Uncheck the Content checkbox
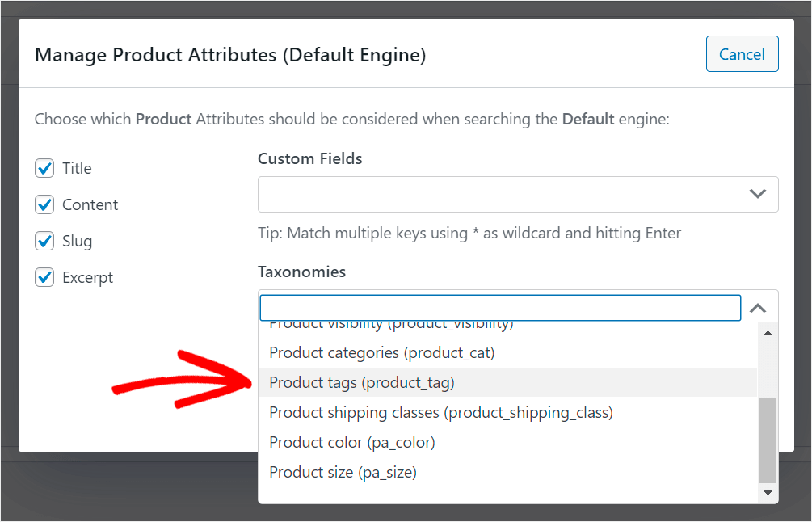Screen dimensions: 812x522 [x=44, y=204]
